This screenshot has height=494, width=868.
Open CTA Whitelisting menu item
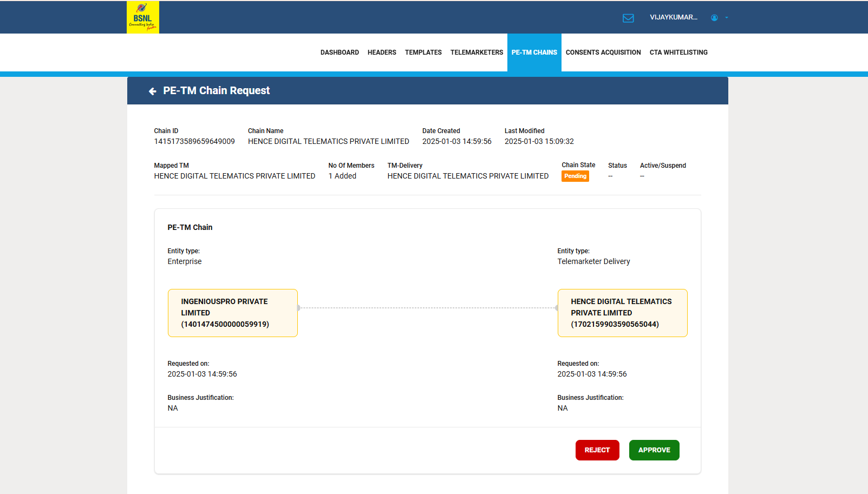coord(678,52)
